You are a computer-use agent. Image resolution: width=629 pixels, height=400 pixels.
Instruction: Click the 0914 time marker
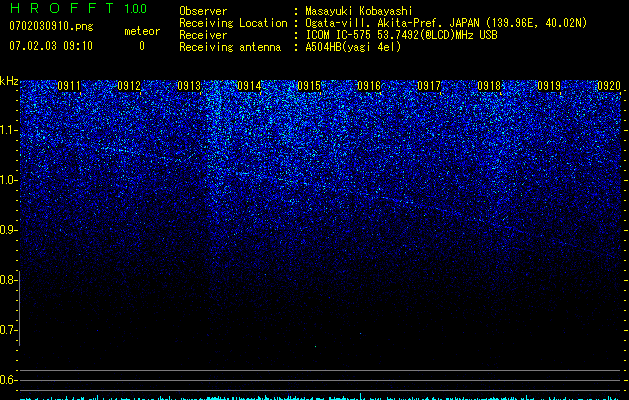[249, 86]
